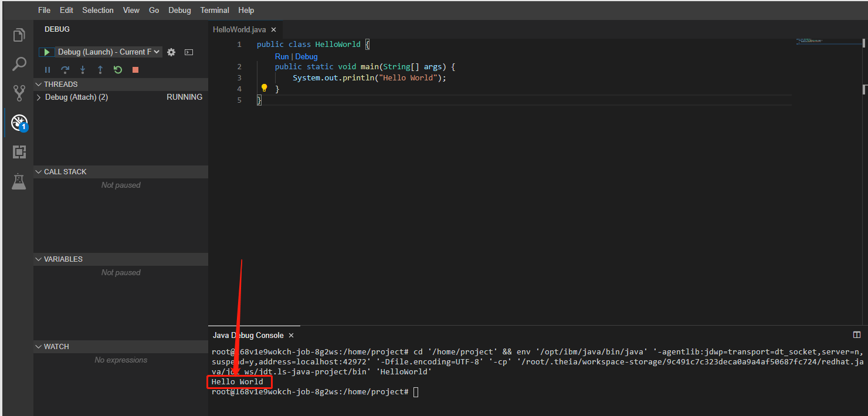Close the HelloWorld.java tab

point(273,29)
